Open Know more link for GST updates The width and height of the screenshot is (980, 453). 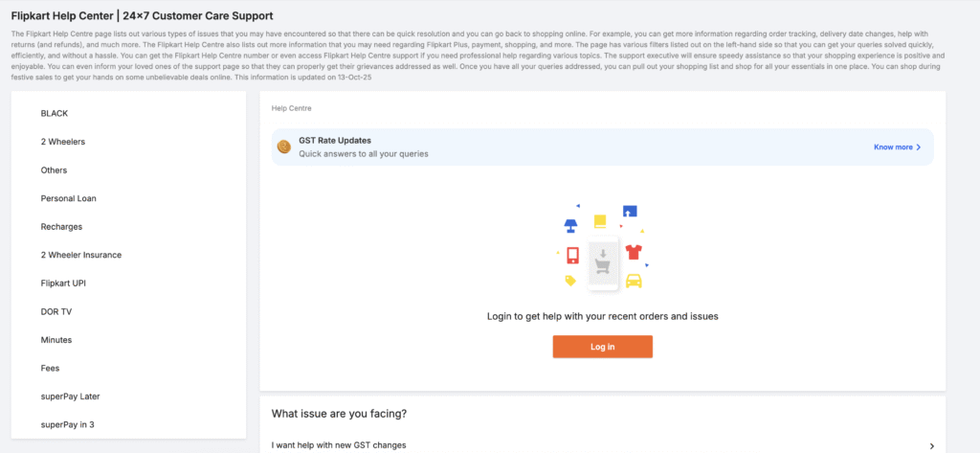pyautogui.click(x=893, y=147)
